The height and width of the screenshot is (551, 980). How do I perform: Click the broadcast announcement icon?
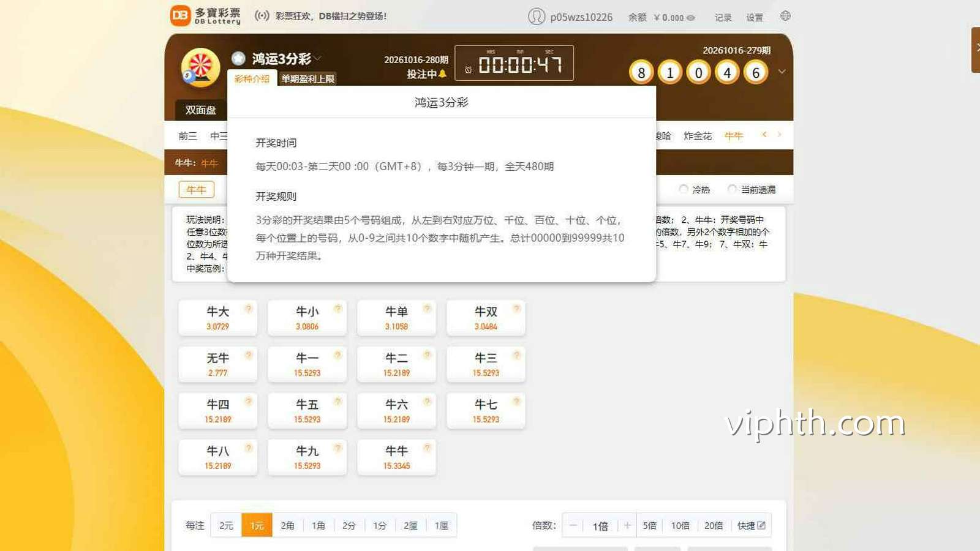click(x=262, y=16)
